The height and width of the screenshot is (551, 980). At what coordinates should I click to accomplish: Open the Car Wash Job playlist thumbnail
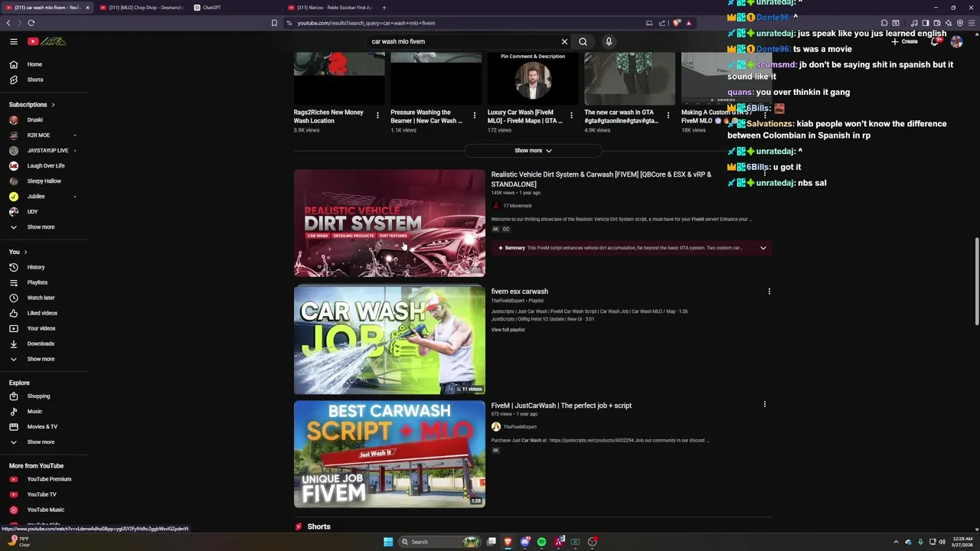click(390, 341)
